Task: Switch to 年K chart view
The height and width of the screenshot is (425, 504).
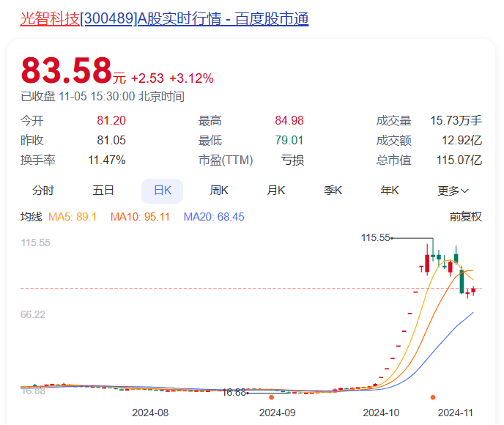Action: 390,191
